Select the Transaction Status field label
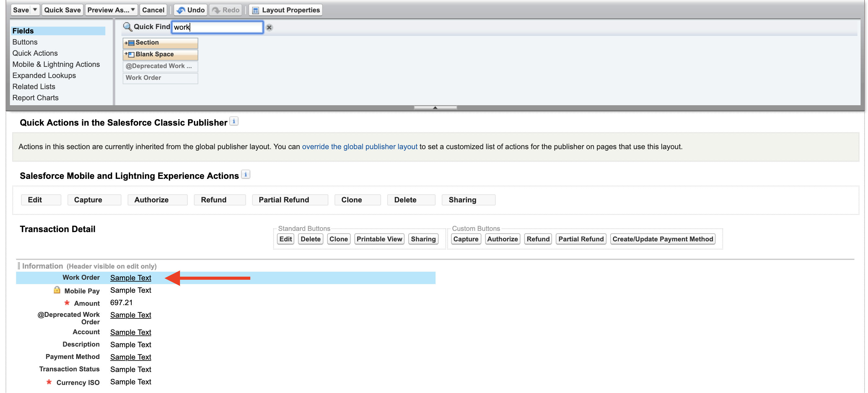 (69, 369)
